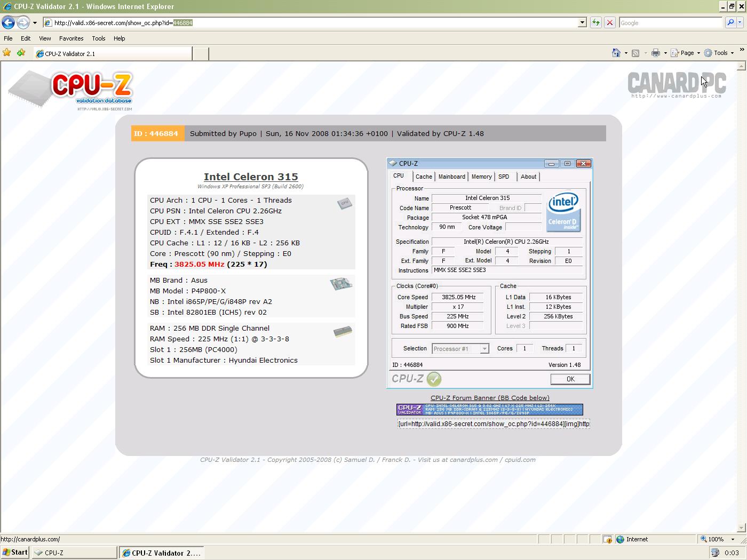Open the File menu
The height and width of the screenshot is (560, 747).
pos(8,38)
